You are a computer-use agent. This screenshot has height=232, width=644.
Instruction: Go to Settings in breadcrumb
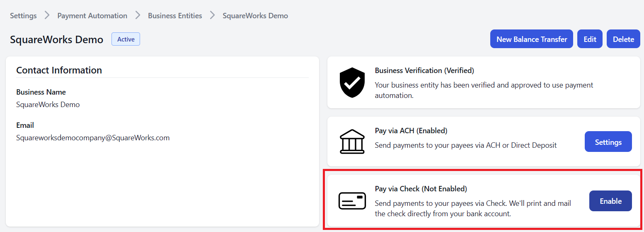coord(23,16)
